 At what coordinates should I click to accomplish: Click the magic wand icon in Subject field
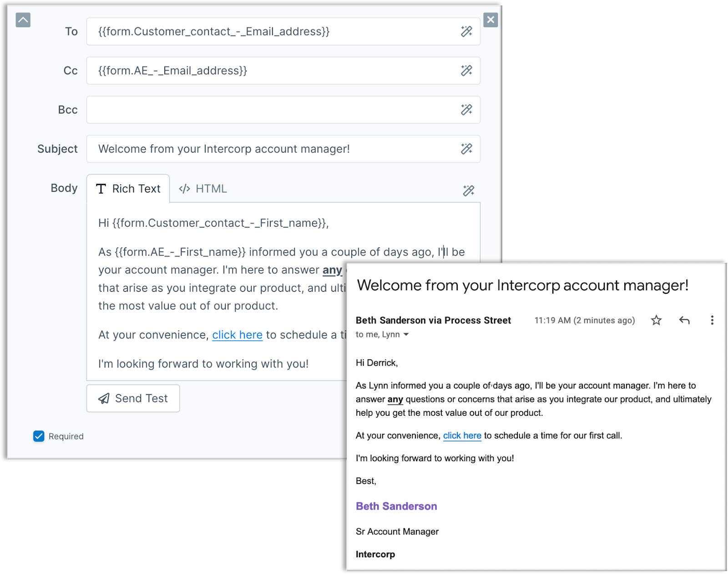[x=466, y=149]
